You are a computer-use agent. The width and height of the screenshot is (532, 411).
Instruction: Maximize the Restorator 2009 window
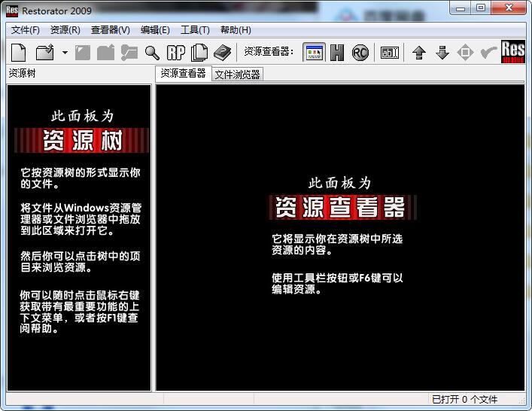coord(480,8)
